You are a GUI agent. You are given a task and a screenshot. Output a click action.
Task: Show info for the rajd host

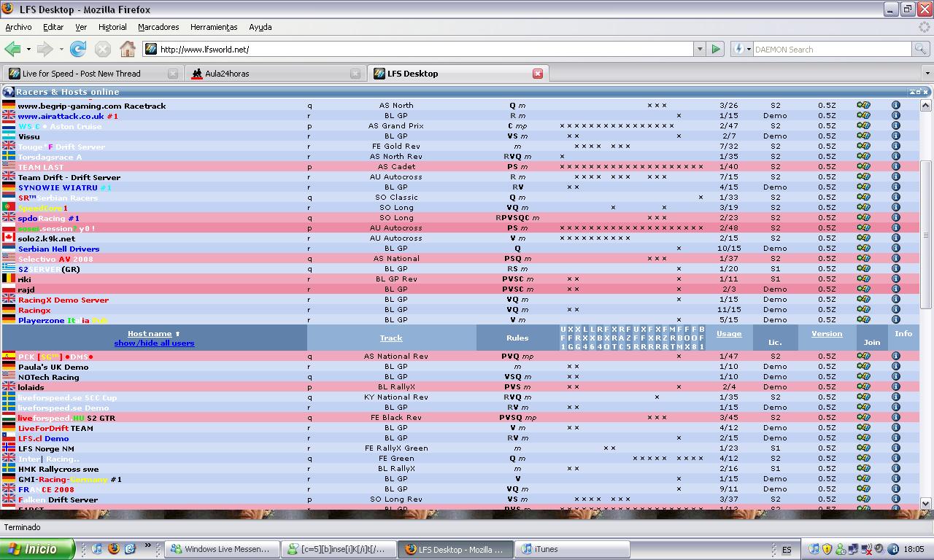pos(895,289)
